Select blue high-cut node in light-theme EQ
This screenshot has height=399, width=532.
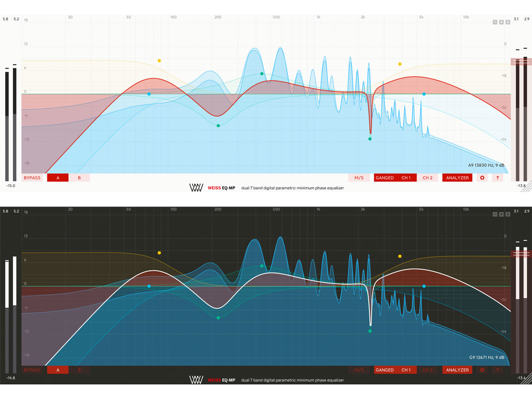[424, 94]
